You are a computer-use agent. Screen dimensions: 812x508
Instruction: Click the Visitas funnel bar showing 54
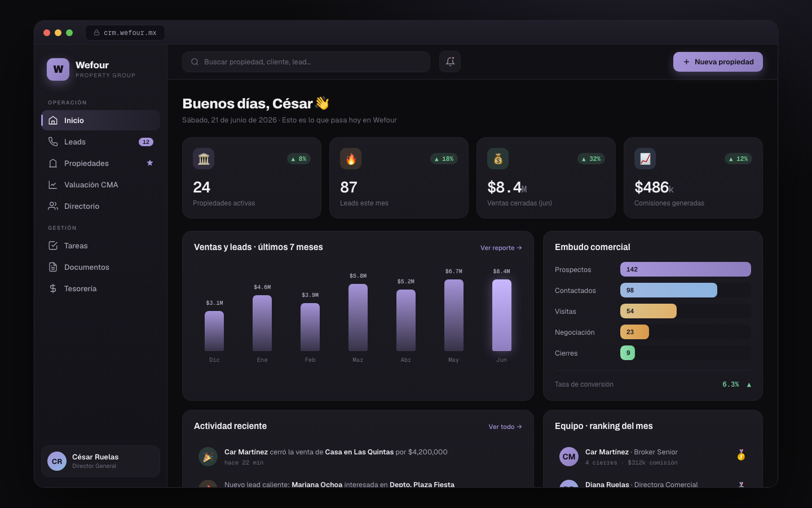pyautogui.click(x=648, y=311)
